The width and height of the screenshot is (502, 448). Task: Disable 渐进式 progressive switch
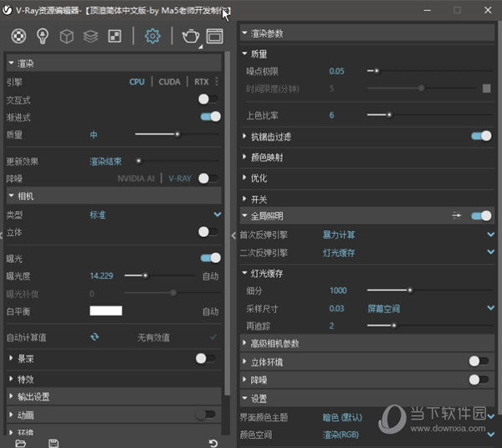pyautogui.click(x=210, y=116)
